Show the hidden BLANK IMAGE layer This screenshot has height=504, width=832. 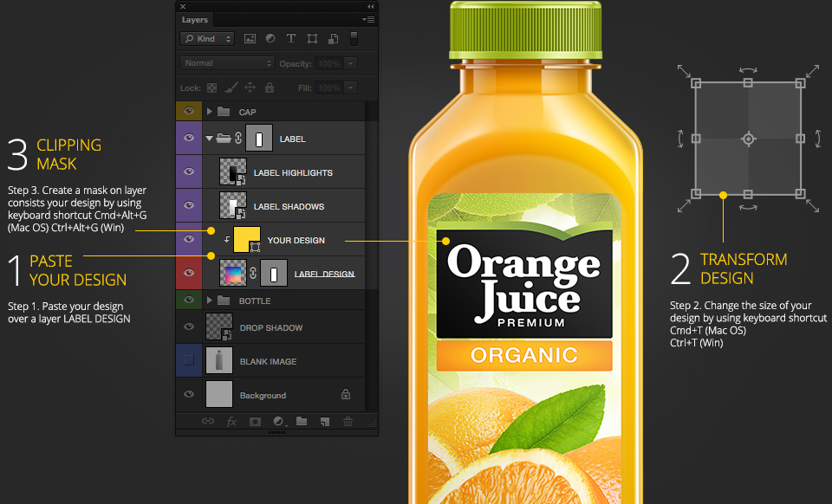[x=188, y=360]
